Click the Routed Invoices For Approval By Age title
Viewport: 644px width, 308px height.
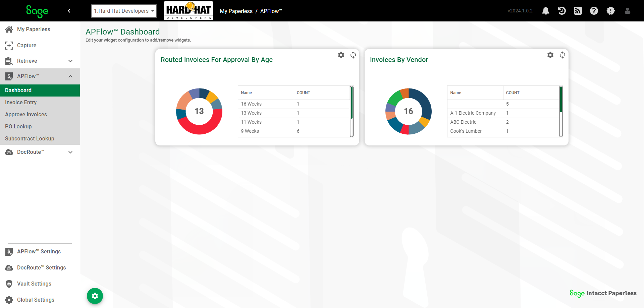[x=217, y=60]
